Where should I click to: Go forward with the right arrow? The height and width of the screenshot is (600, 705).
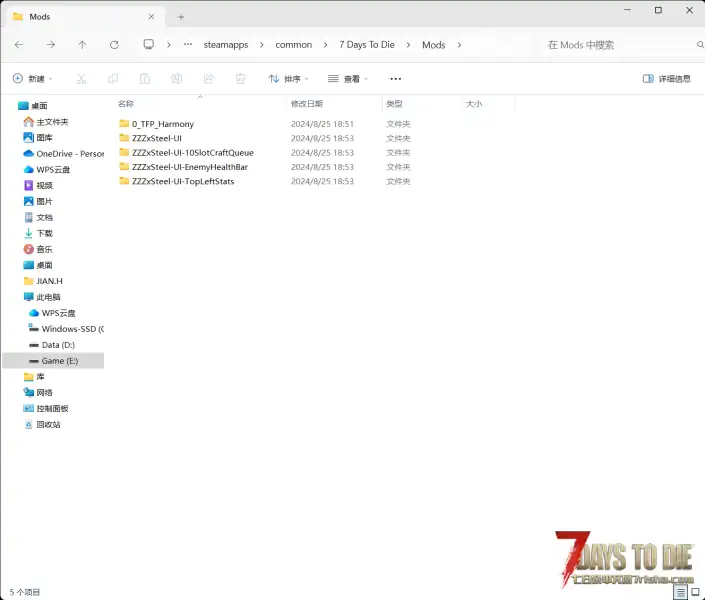[51, 45]
